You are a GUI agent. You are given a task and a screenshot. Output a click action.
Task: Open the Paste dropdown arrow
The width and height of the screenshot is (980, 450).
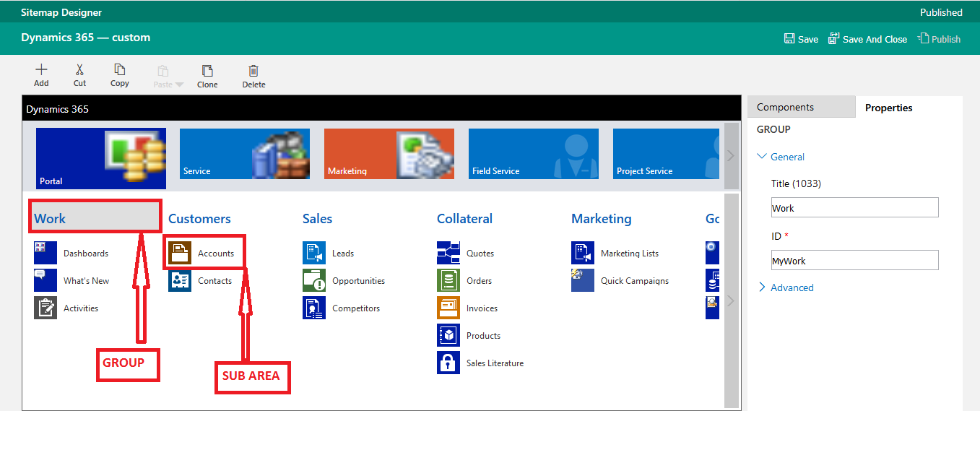coord(180,85)
